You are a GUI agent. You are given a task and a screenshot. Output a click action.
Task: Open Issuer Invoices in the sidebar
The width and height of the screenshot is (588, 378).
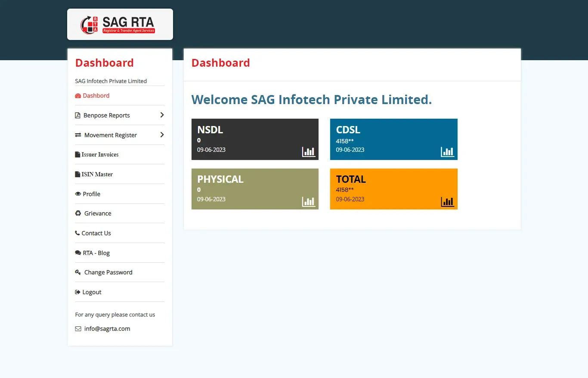point(100,155)
